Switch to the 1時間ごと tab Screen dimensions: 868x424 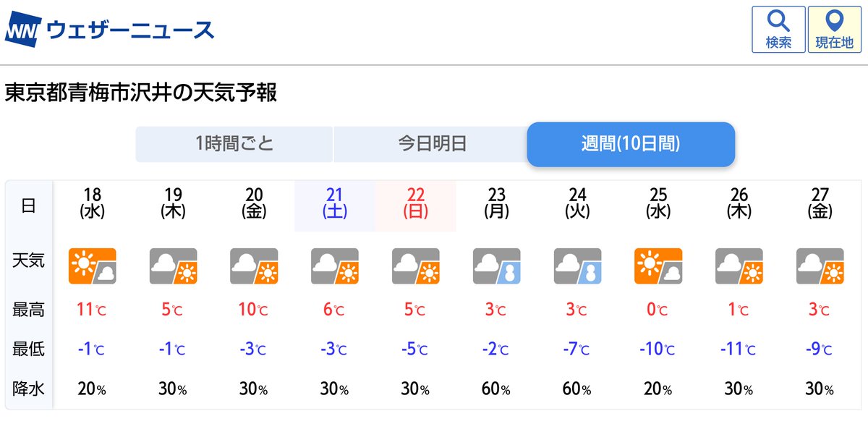click(x=234, y=144)
